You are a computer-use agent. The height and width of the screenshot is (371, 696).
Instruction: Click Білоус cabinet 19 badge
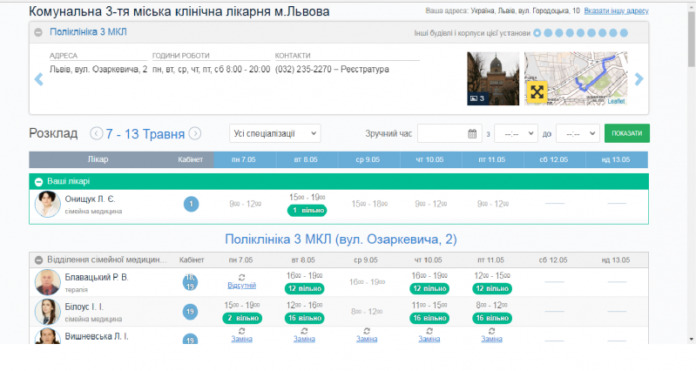tap(190, 312)
